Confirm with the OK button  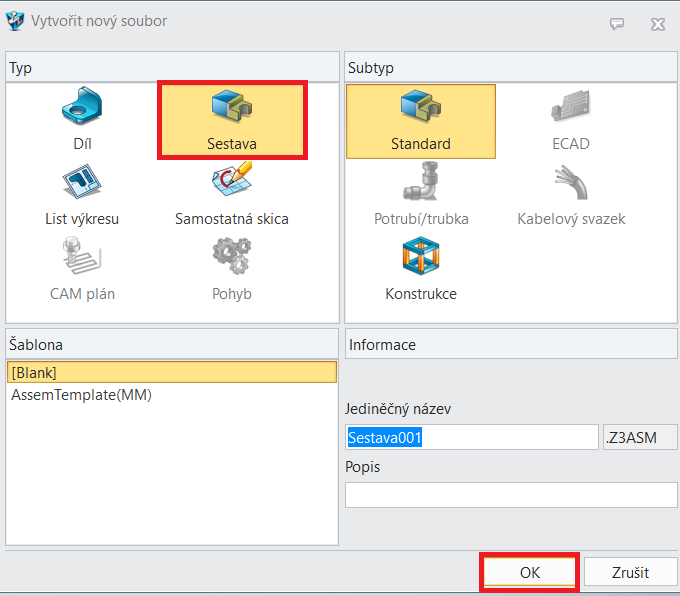pyautogui.click(x=530, y=572)
